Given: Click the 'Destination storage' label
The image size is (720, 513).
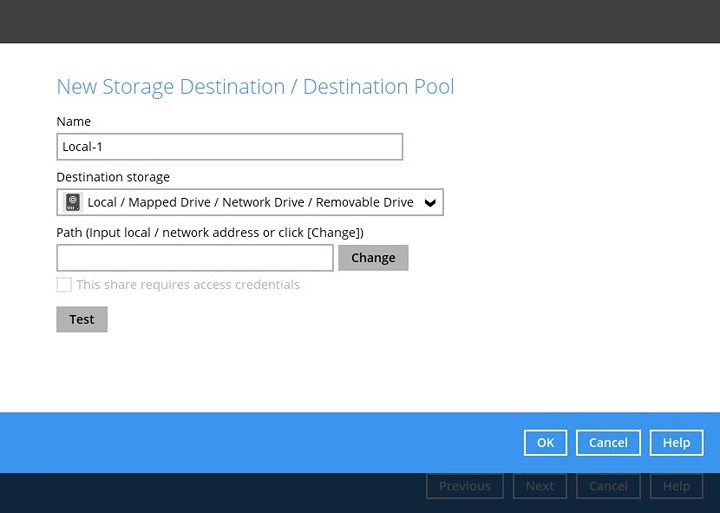Looking at the screenshot, I should click(113, 177).
